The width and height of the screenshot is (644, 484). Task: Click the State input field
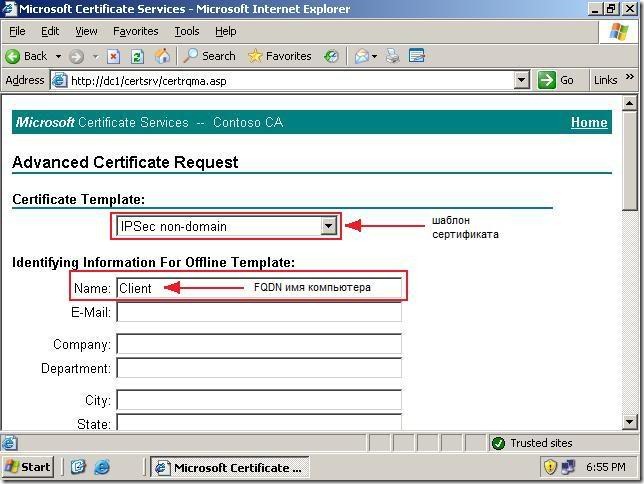pos(259,422)
